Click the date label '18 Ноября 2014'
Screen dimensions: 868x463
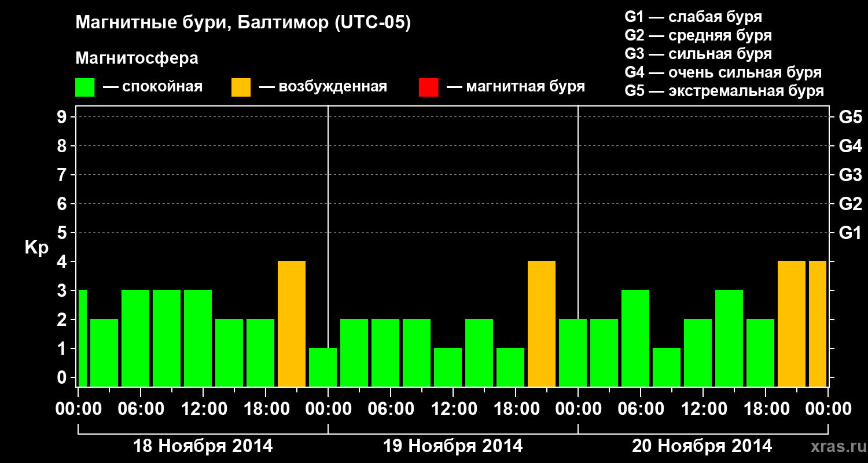point(203,446)
